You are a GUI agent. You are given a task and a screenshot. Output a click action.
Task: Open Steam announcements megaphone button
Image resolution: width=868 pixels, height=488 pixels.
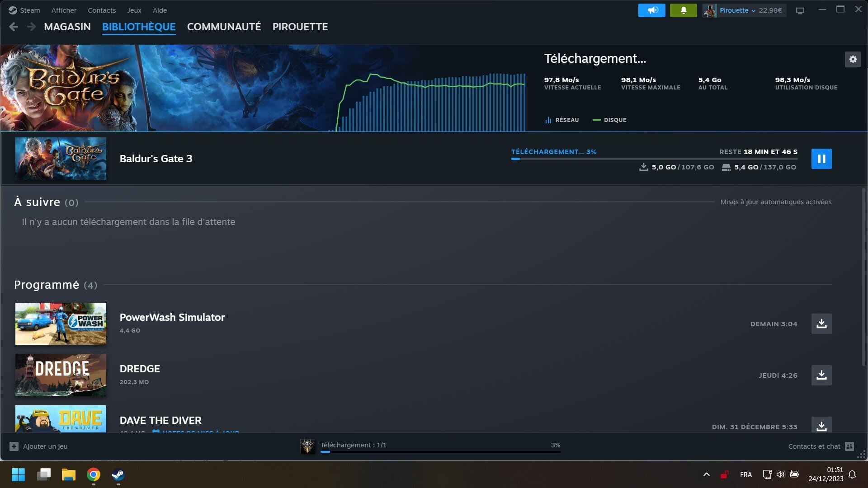pos(651,10)
